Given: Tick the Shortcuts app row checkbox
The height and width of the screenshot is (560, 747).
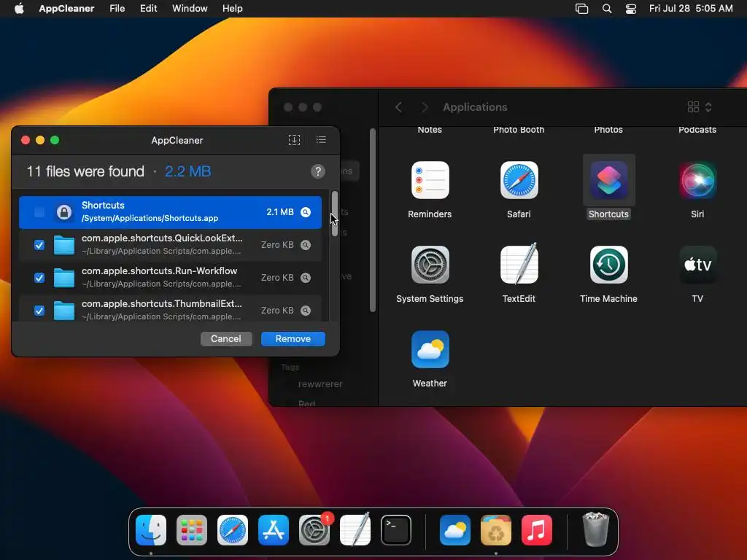Looking at the screenshot, I should (39, 212).
